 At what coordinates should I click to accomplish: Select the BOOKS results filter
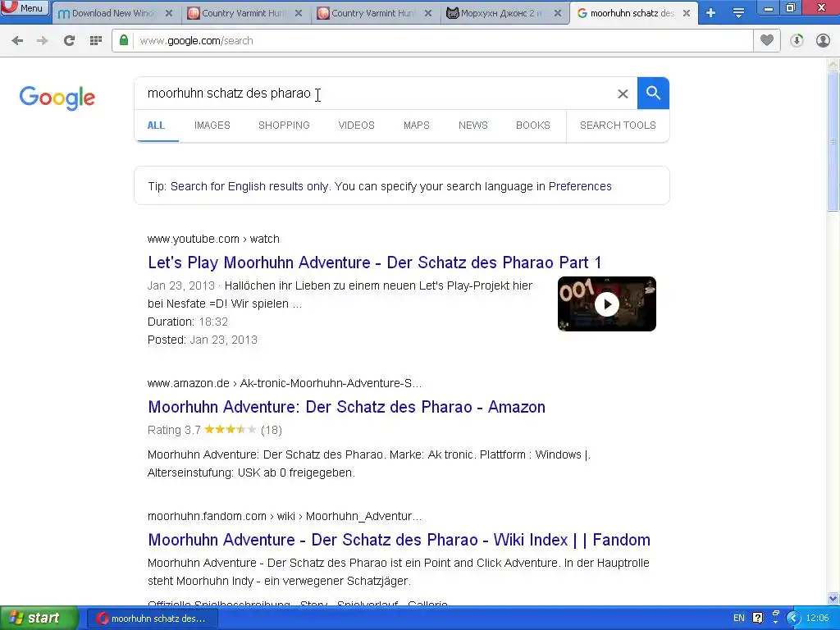click(x=533, y=126)
